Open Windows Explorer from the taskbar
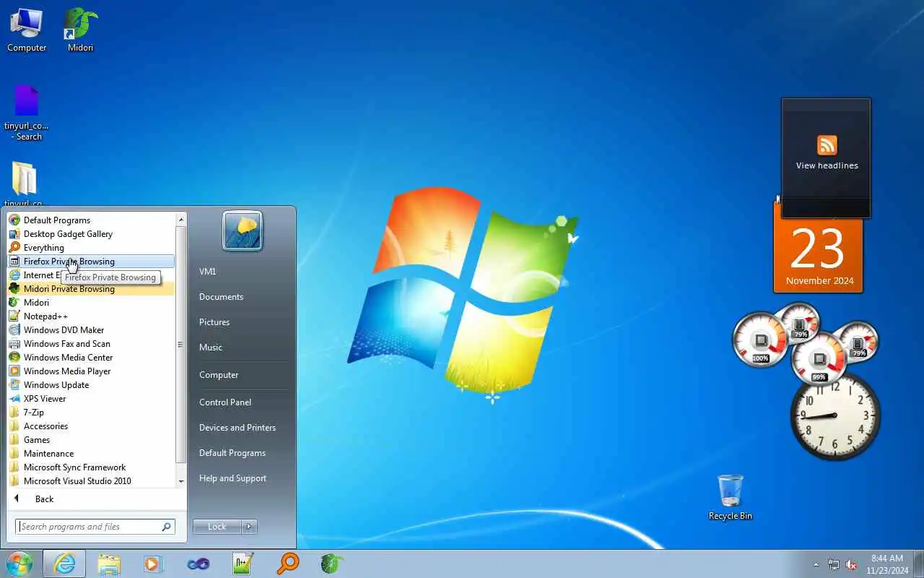924x578 pixels. [109, 564]
